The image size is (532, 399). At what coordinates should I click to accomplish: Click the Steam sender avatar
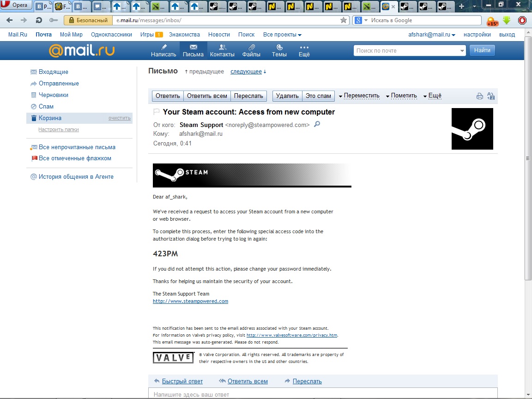tap(472, 128)
